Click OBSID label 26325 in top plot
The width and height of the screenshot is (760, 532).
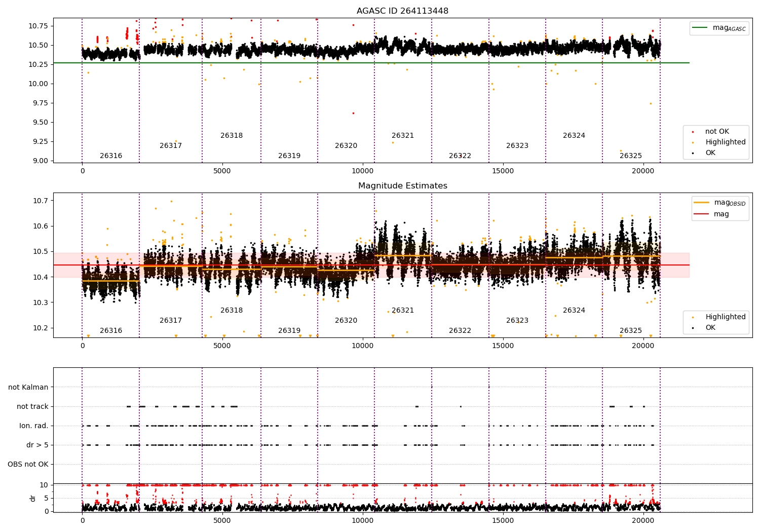[631, 156]
